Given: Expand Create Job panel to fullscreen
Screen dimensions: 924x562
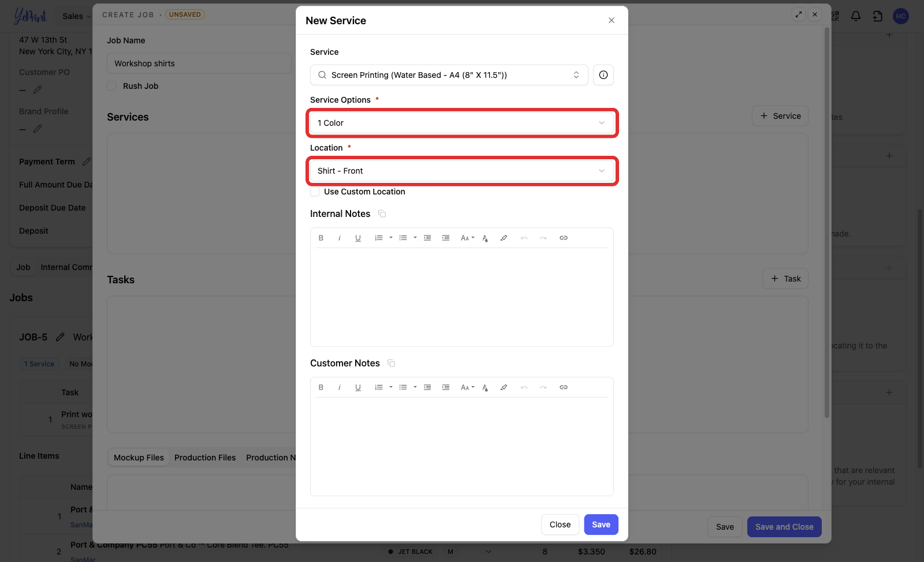Looking at the screenshot, I should [x=799, y=14].
